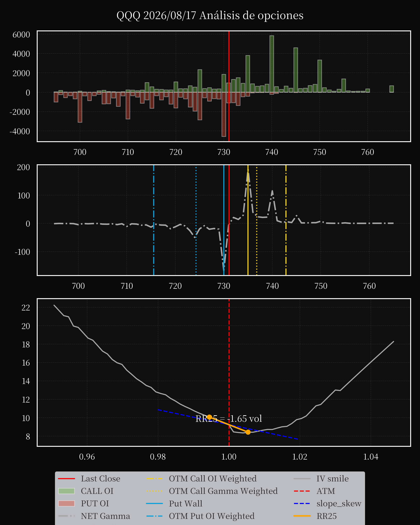
Task: Click the 'ATM' legend label
Action: click(326, 491)
